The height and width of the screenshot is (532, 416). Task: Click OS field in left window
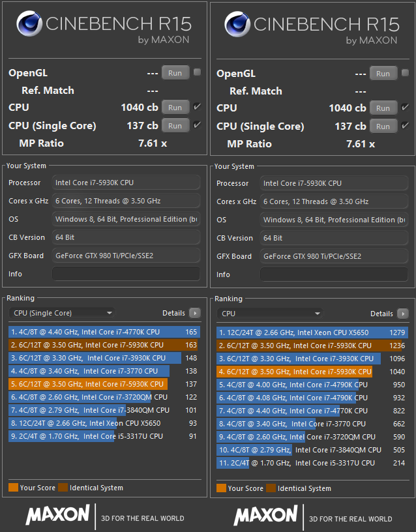pos(126,219)
